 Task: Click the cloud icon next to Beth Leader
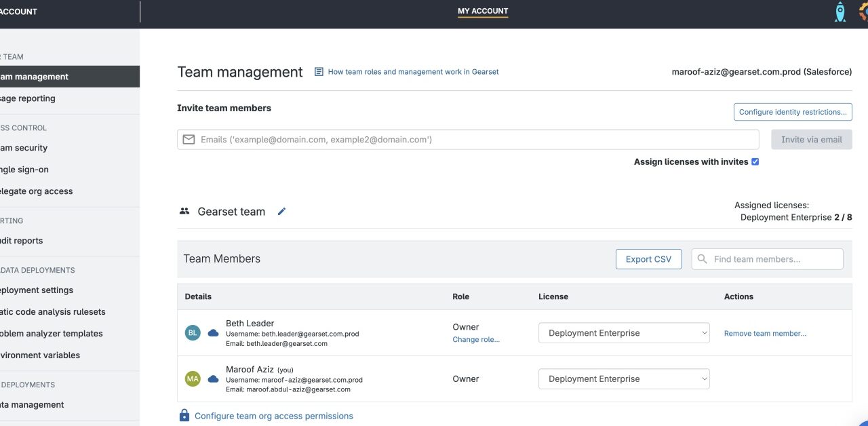point(213,333)
